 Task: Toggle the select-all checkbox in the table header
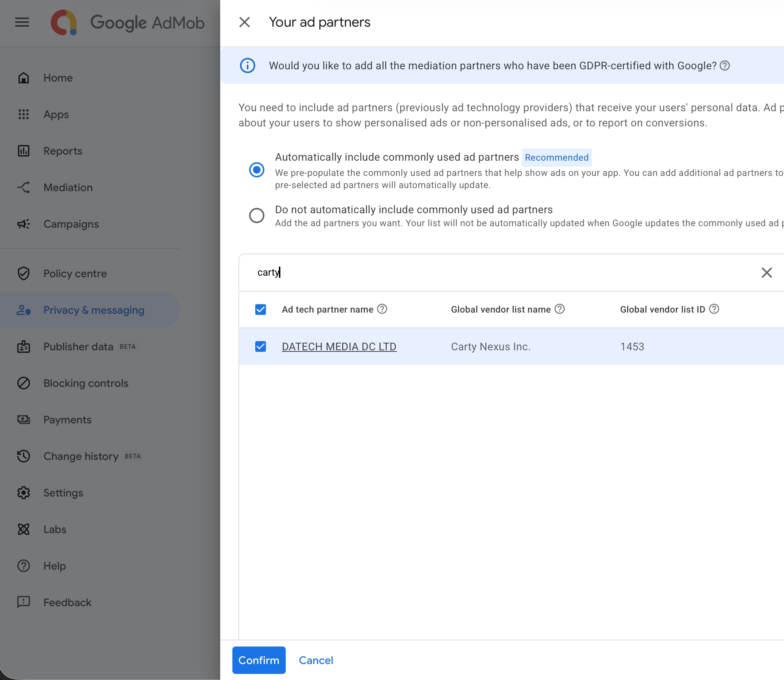[x=261, y=310]
